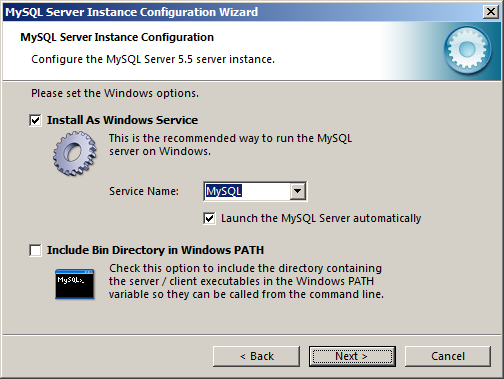Click the Include Bin Directory in Windows PATH label
Screen dimensions: 504x379
pos(155,250)
